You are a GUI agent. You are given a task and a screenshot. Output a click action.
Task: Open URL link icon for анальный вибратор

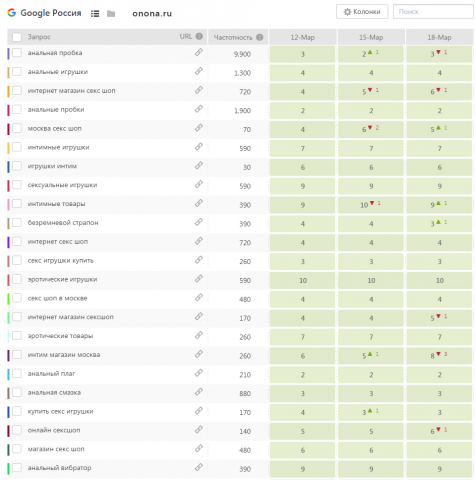(x=199, y=467)
